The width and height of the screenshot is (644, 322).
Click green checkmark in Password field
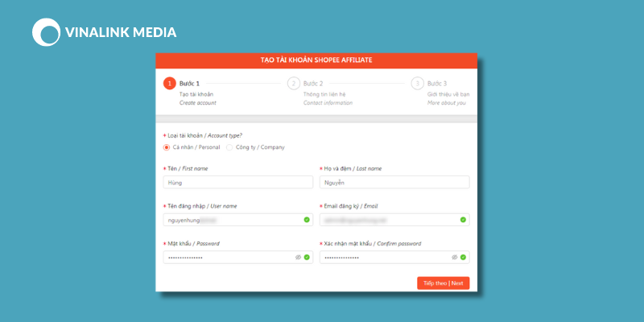pyautogui.click(x=307, y=257)
